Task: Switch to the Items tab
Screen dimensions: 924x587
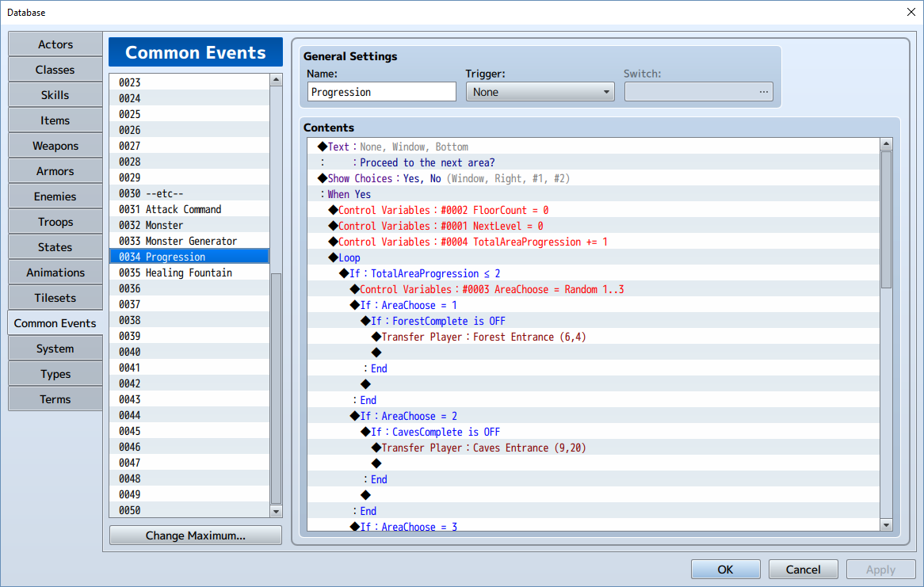Action: (x=55, y=120)
